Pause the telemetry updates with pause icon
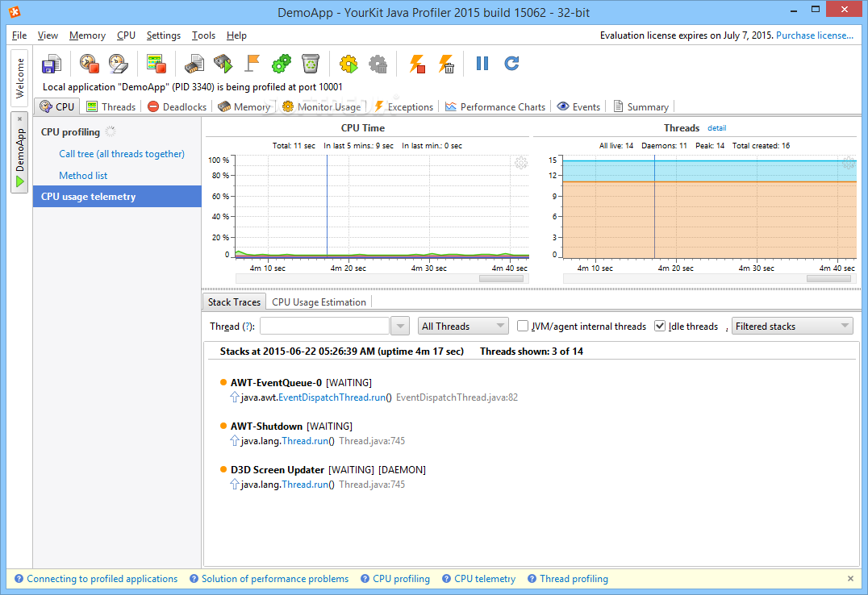 482,64
